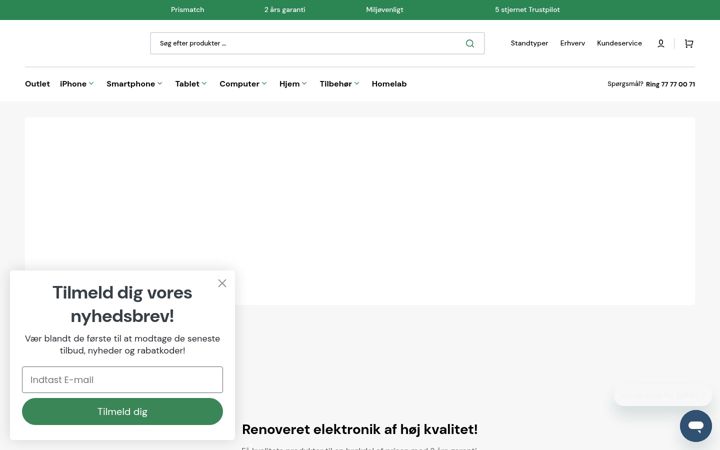This screenshot has height=450, width=720.
Task: Open the Outlet category
Action: point(37,84)
